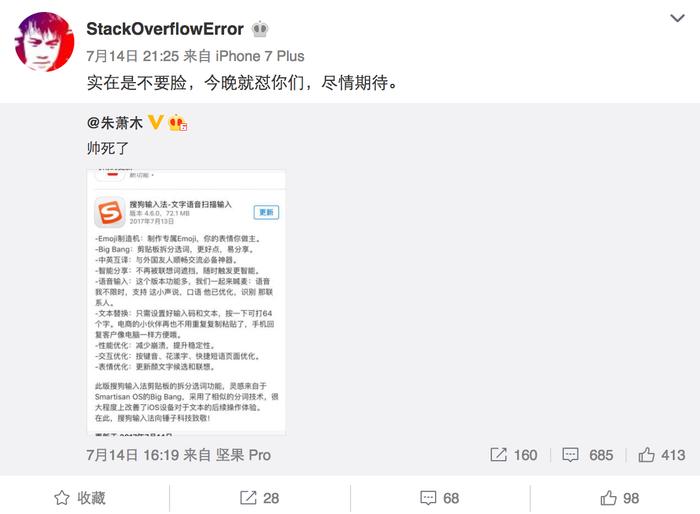Click the original post time 7月14日 16:19
The image size is (700, 514).
(133, 455)
